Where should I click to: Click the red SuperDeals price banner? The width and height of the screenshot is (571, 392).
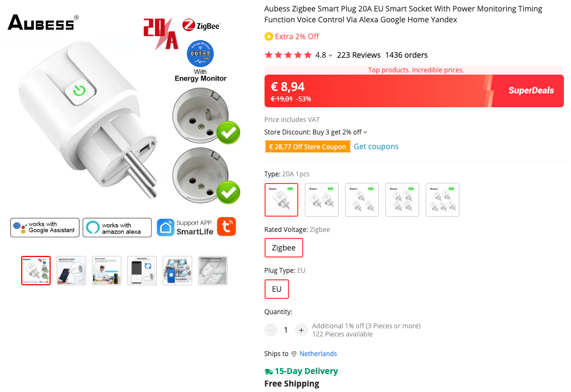click(x=414, y=91)
